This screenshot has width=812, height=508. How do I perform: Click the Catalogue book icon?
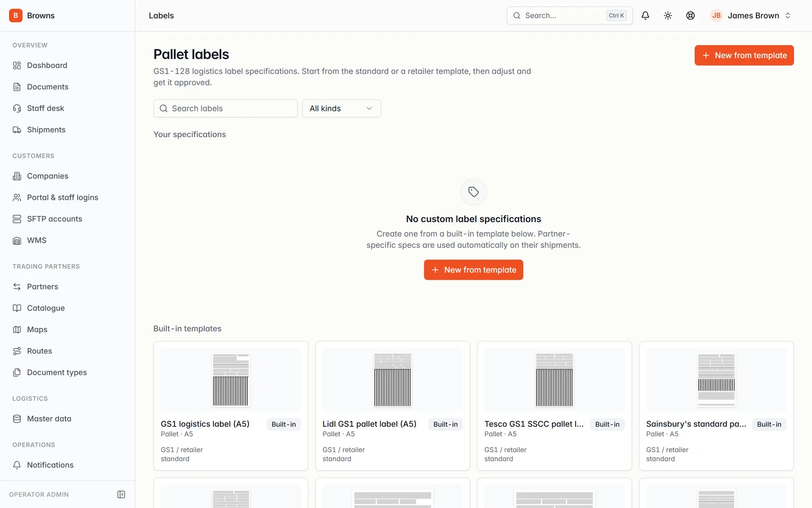[x=17, y=308]
